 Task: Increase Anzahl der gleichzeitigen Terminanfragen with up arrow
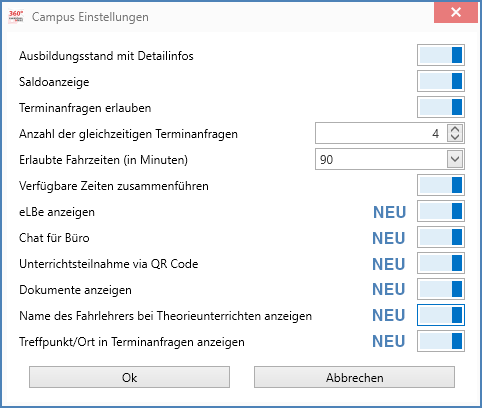tap(455, 129)
